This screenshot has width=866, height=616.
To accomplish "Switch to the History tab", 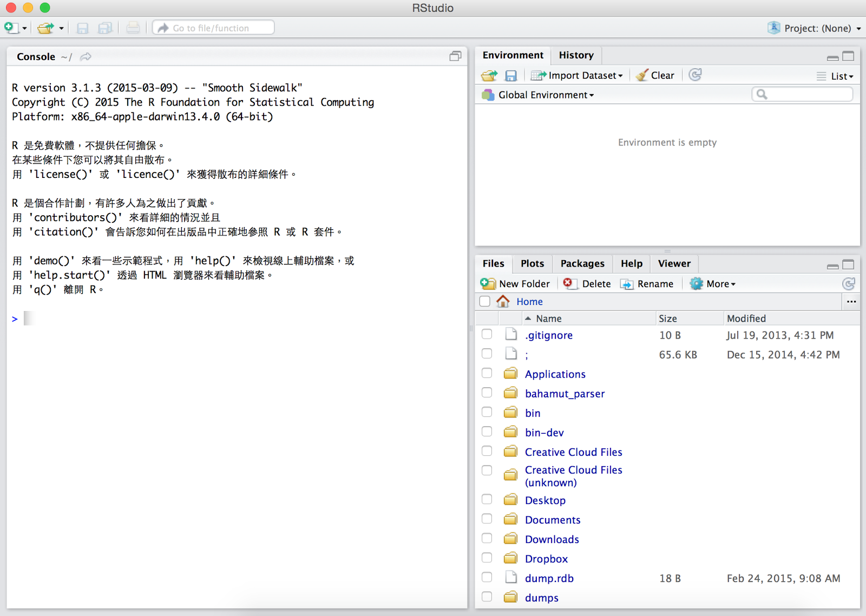I will point(576,55).
